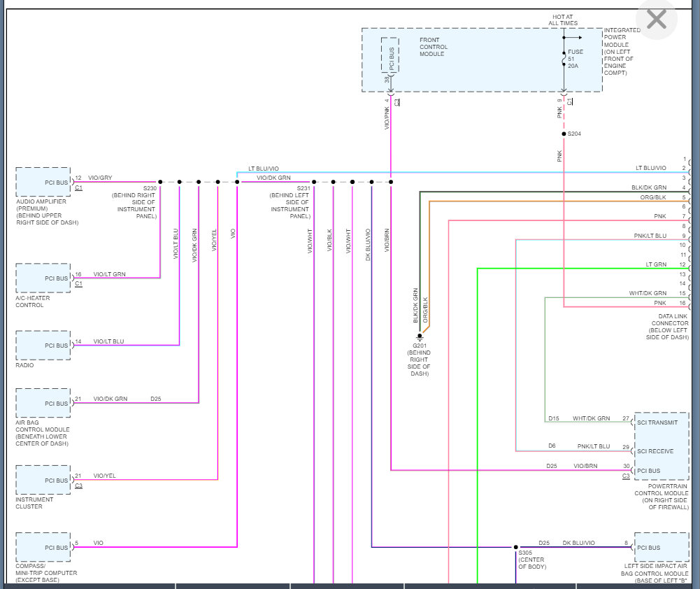The height and width of the screenshot is (589, 700).
Task: Click the PNK label at connector pin 7
Action: click(660, 216)
